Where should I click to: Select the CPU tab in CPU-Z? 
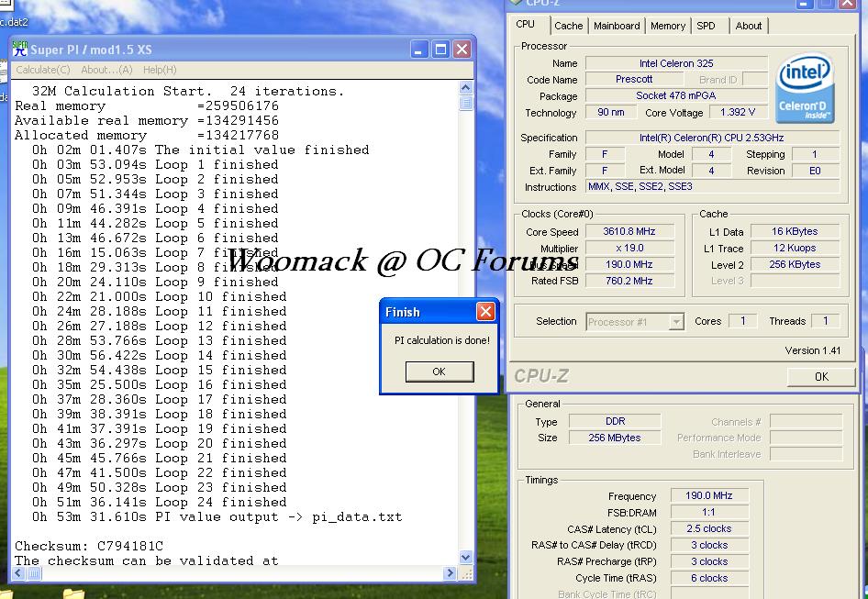[x=526, y=25]
